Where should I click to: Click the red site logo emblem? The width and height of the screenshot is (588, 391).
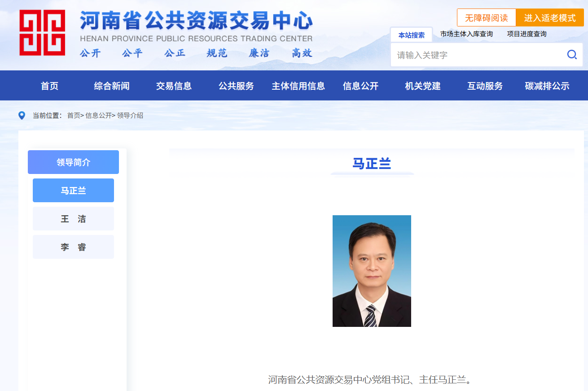[x=42, y=33]
